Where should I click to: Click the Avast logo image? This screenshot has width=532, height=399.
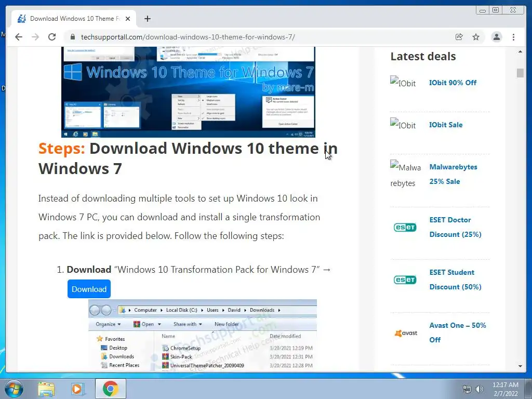pos(406,333)
